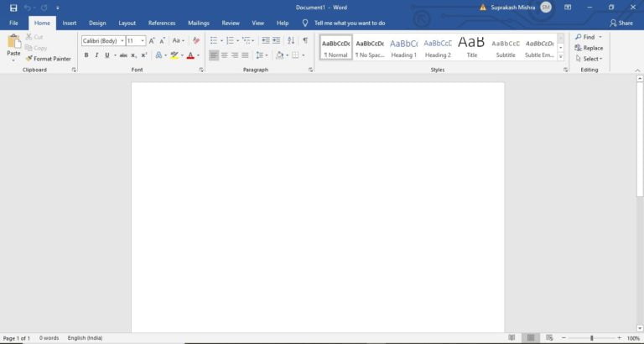Click the Clear All Formatting eraser icon
Screen dimensions: 644x344
click(196, 40)
